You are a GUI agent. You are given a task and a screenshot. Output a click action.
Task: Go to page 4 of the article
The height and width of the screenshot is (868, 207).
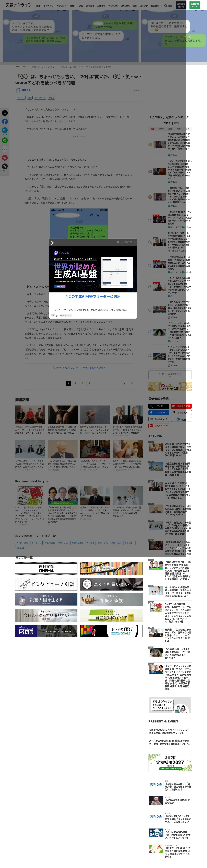[x=89, y=384]
